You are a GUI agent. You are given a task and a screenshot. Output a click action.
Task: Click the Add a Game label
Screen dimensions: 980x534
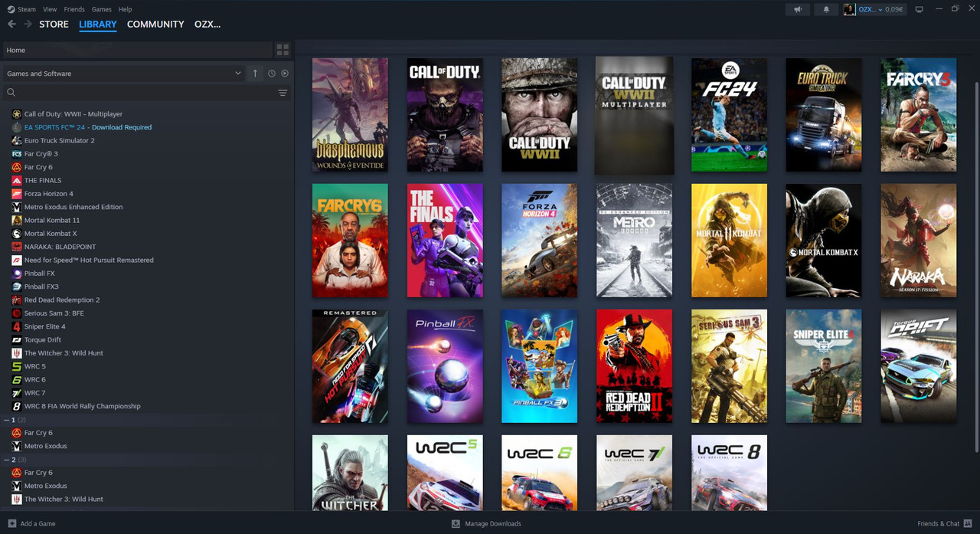click(38, 524)
